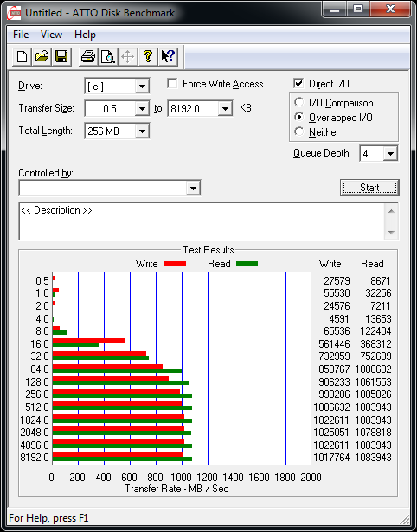This screenshot has height=532, width=417.
Task: Open a file with the folder icon
Action: coord(42,56)
